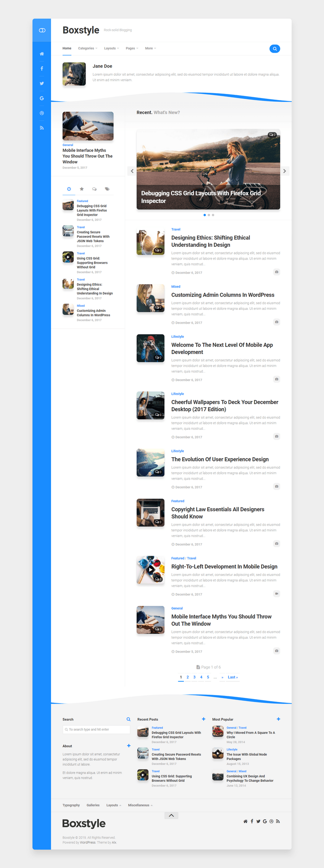This screenshot has height=868, width=324.
Task: Open the Layouts dropdown in the top navigation
Action: (x=111, y=48)
